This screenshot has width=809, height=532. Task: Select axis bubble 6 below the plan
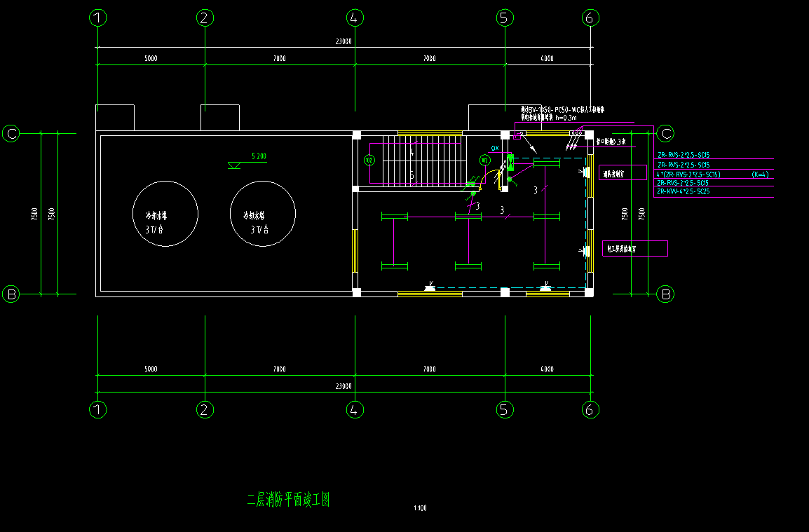pyautogui.click(x=590, y=409)
